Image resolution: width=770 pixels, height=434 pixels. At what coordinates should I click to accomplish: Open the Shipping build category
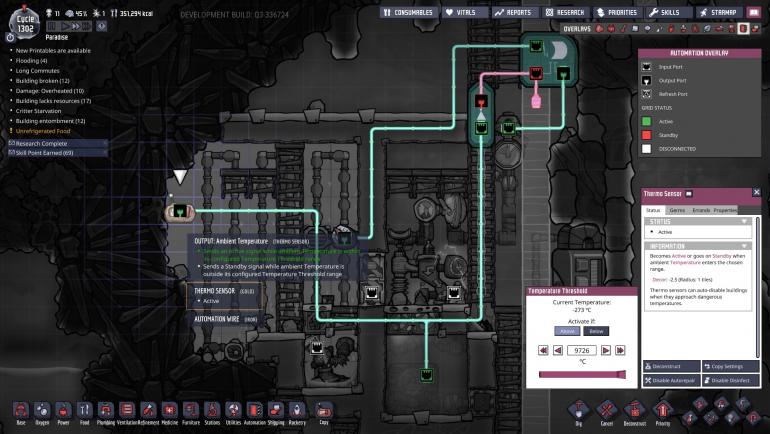[x=275, y=413]
